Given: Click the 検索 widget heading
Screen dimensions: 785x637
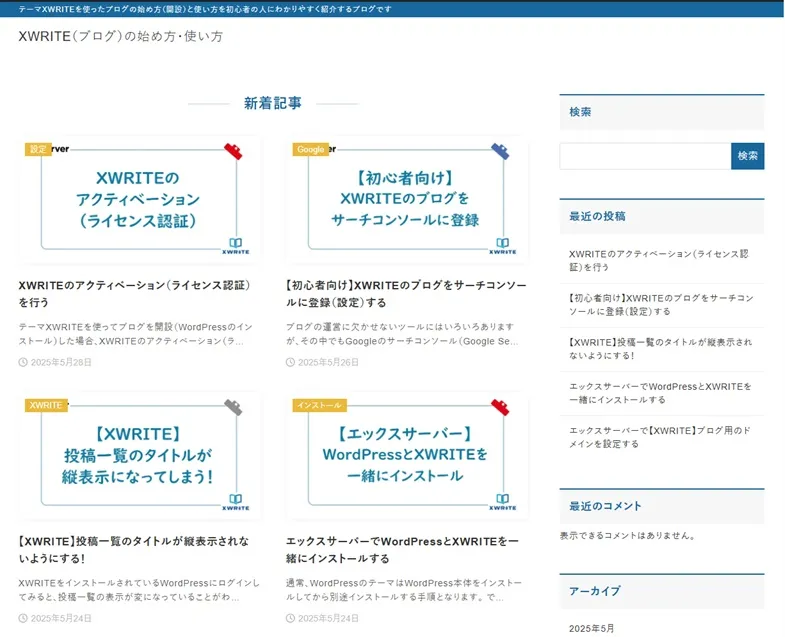Looking at the screenshot, I should [580, 112].
